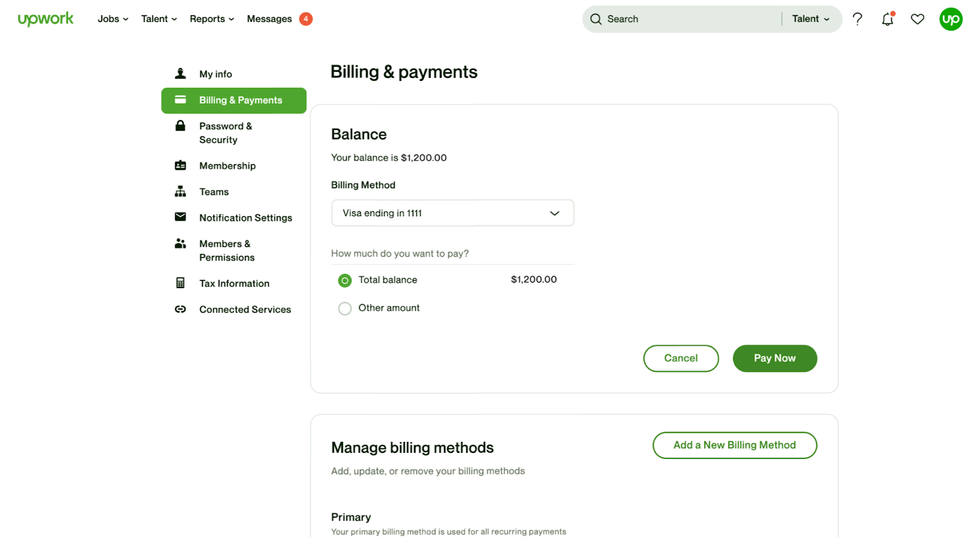Open saved items heart icon
The image size is (980, 538).
point(917,19)
